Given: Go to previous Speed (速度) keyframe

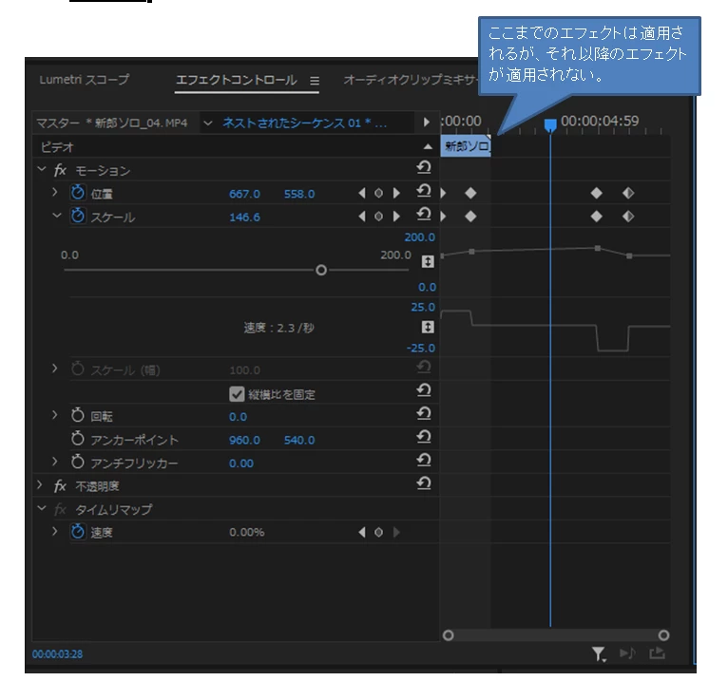Looking at the screenshot, I should click(x=362, y=532).
